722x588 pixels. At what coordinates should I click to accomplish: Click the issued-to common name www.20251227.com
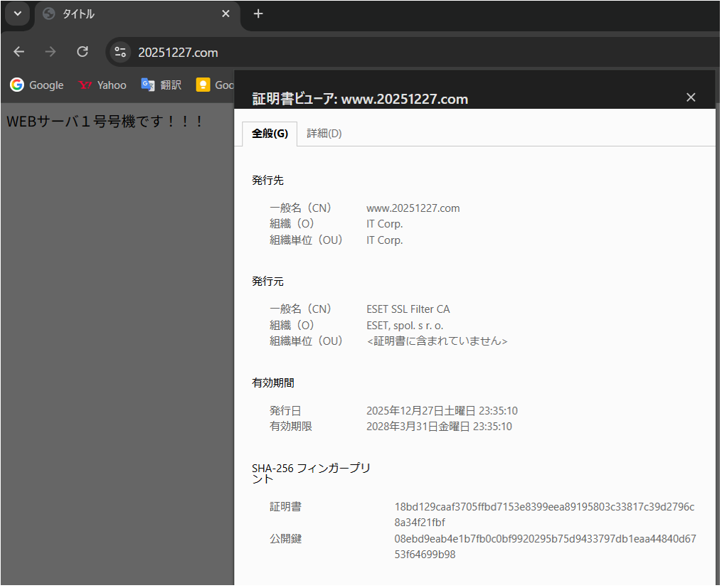coord(413,208)
